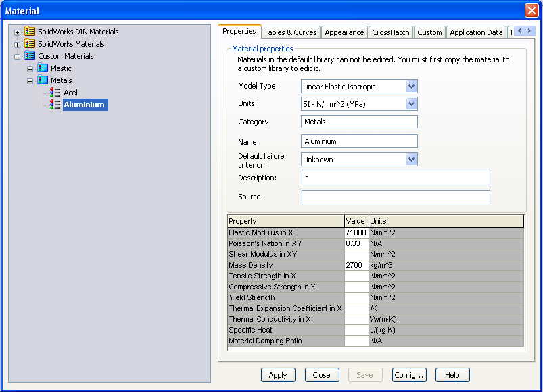
Task: Click the W/(m·K) units cell
Action: (x=446, y=319)
